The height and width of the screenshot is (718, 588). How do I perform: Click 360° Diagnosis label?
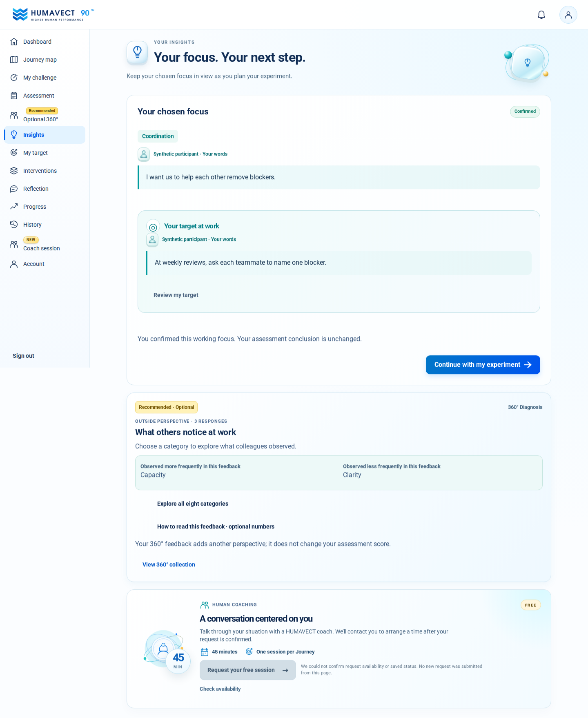(x=525, y=407)
